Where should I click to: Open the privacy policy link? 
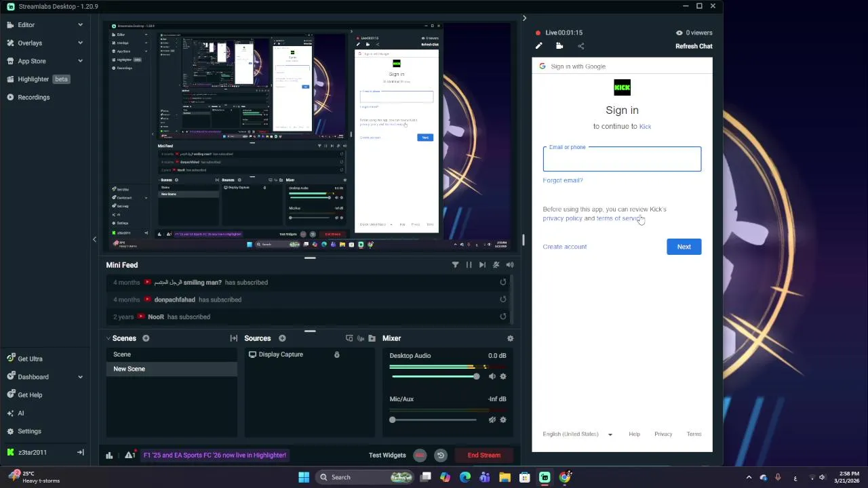[x=562, y=218]
